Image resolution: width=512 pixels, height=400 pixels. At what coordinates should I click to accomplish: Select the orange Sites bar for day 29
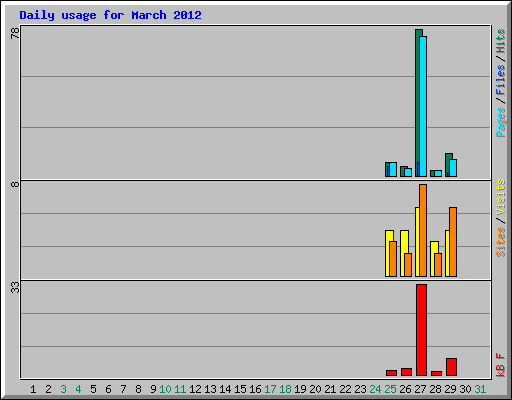pyautogui.click(x=453, y=242)
